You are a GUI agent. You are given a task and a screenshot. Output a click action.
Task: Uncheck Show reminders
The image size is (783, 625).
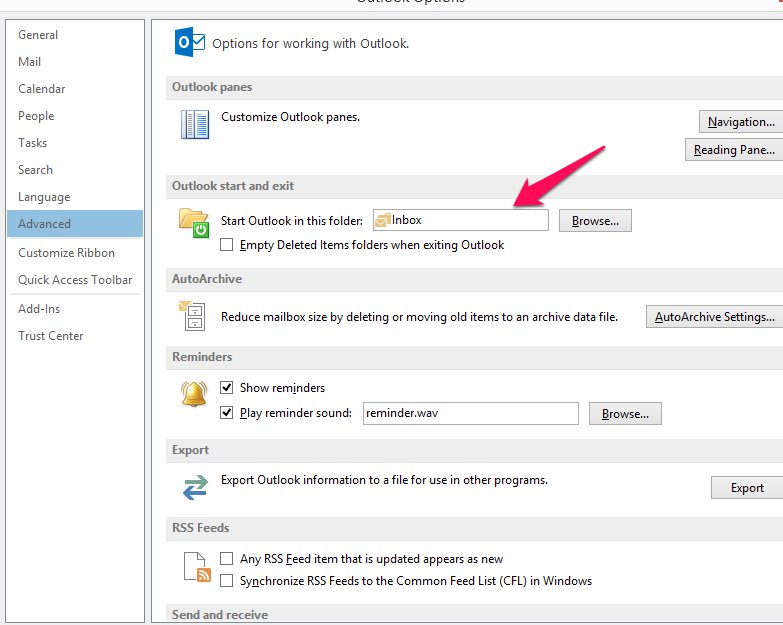(227, 387)
